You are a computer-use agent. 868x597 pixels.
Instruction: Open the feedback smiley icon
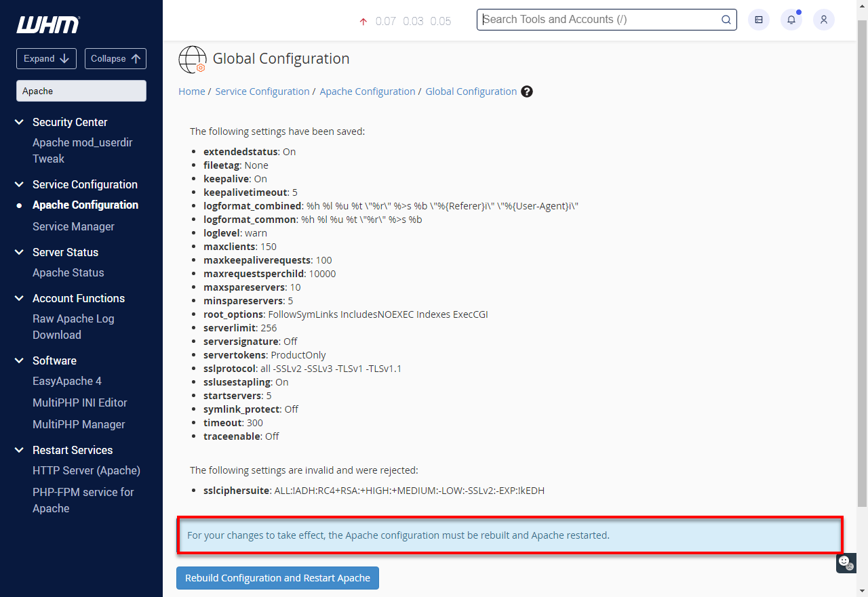pos(845,563)
